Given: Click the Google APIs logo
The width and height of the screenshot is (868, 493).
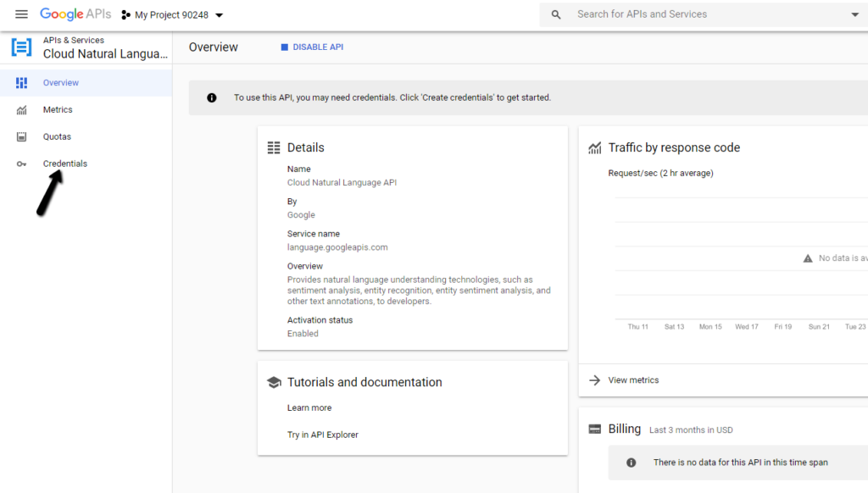Looking at the screenshot, I should [x=75, y=14].
